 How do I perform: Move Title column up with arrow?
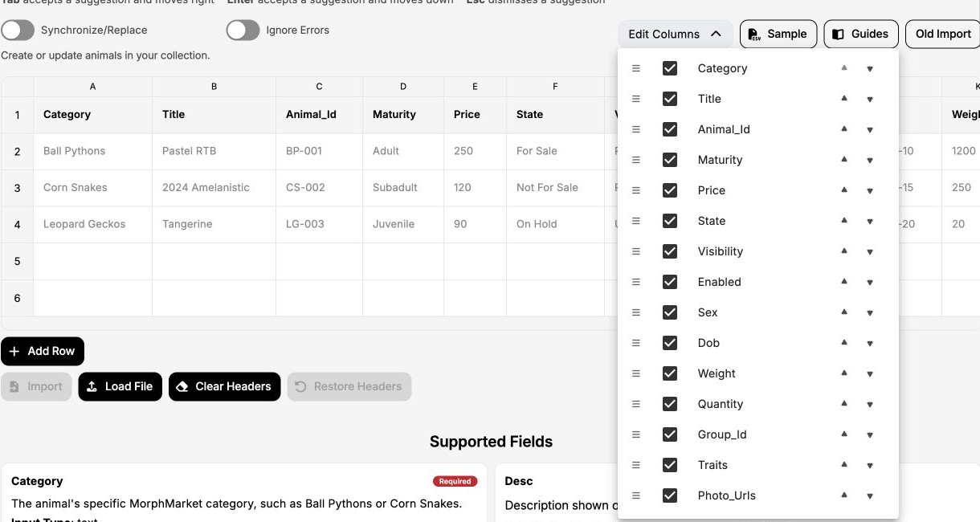point(844,98)
